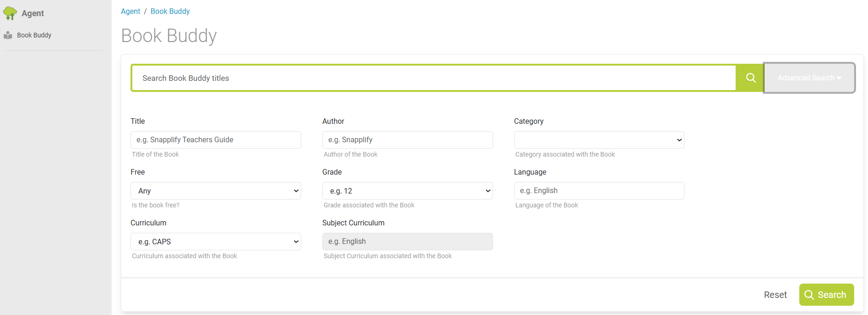
Task: Click the Reset button
Action: coord(775,295)
